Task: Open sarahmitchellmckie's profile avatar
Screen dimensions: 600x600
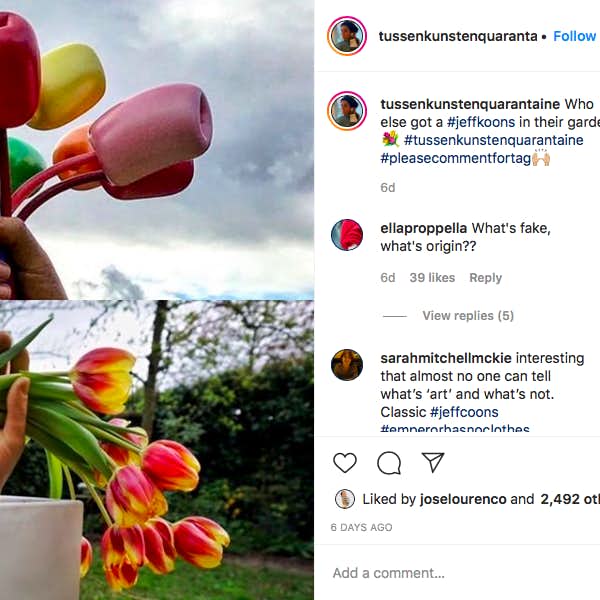Action: pyautogui.click(x=347, y=365)
